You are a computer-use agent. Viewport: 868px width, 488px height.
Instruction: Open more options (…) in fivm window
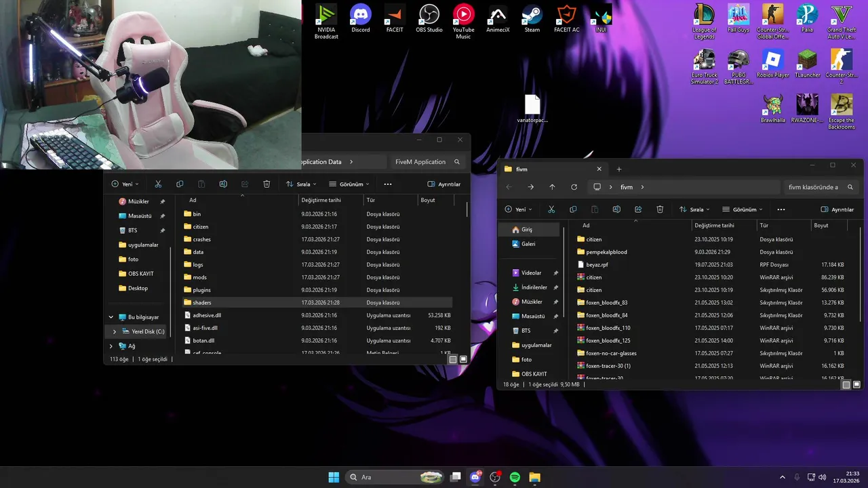[781, 209]
